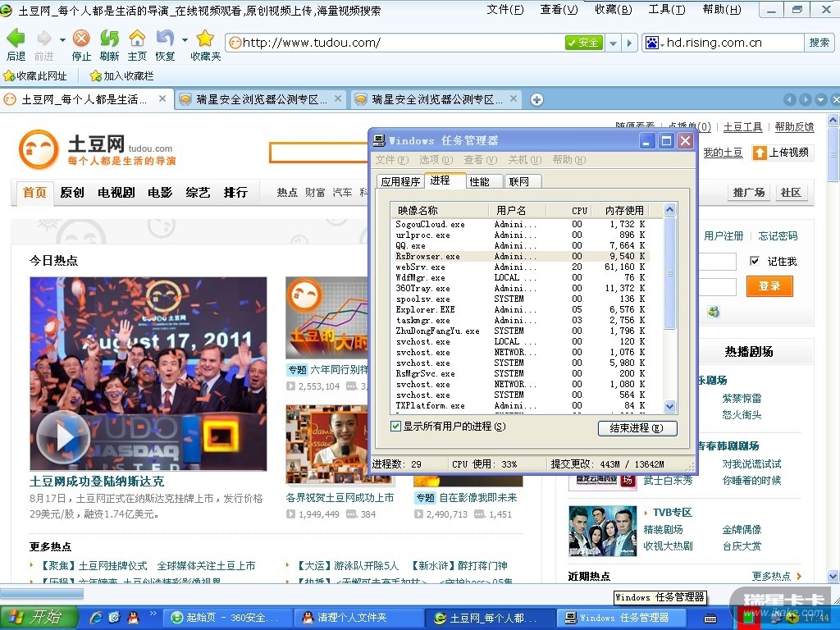Click the QQ penguin quick launch icon
The image size is (840, 630).
point(132,618)
